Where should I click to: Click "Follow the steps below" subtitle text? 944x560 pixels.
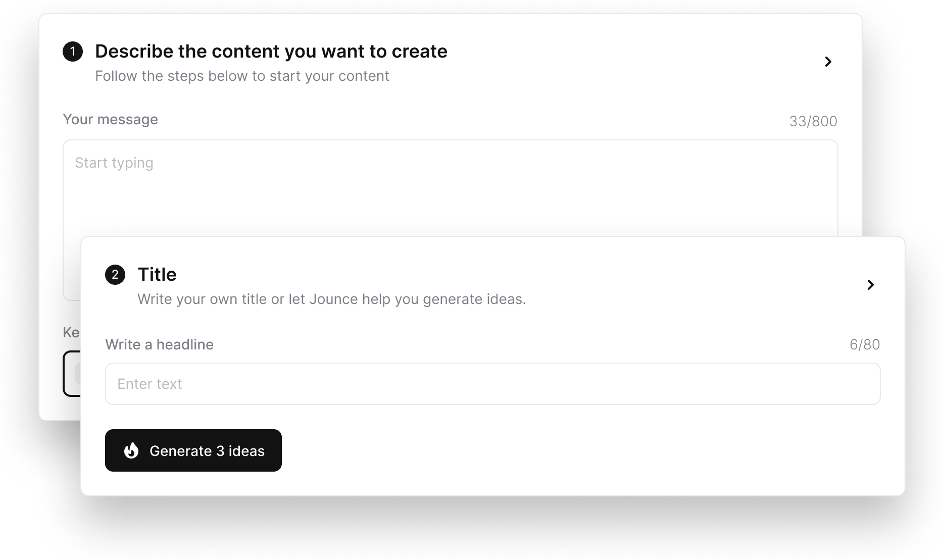click(242, 76)
